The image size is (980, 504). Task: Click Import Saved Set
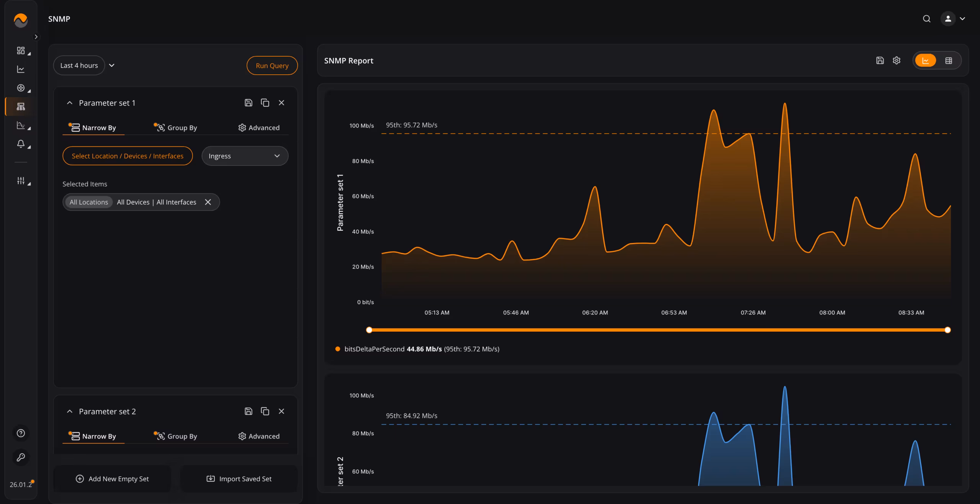[239, 479]
